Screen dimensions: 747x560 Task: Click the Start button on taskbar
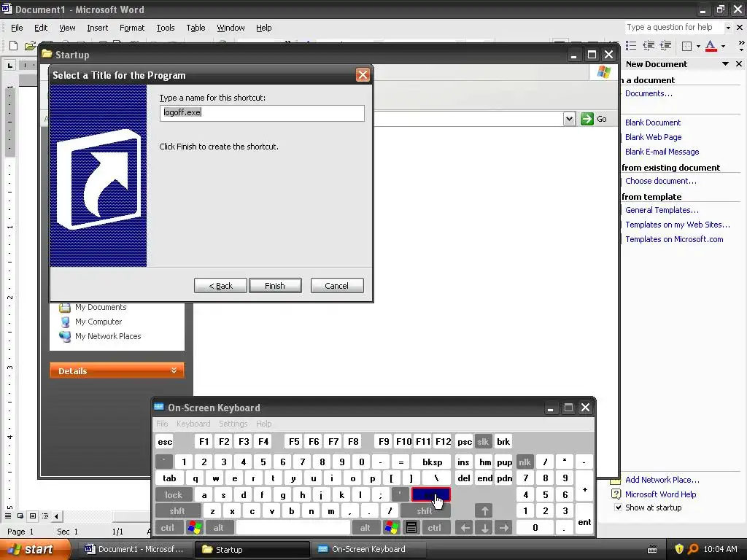[34, 549]
